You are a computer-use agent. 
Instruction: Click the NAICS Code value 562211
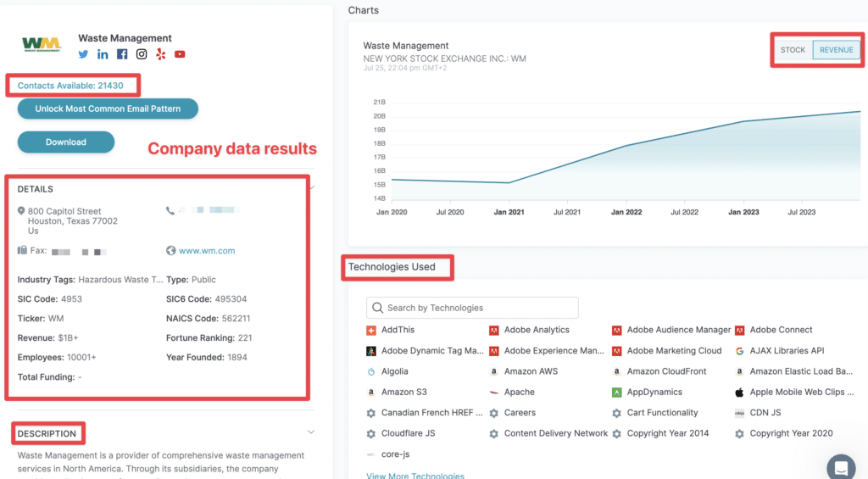pos(236,319)
